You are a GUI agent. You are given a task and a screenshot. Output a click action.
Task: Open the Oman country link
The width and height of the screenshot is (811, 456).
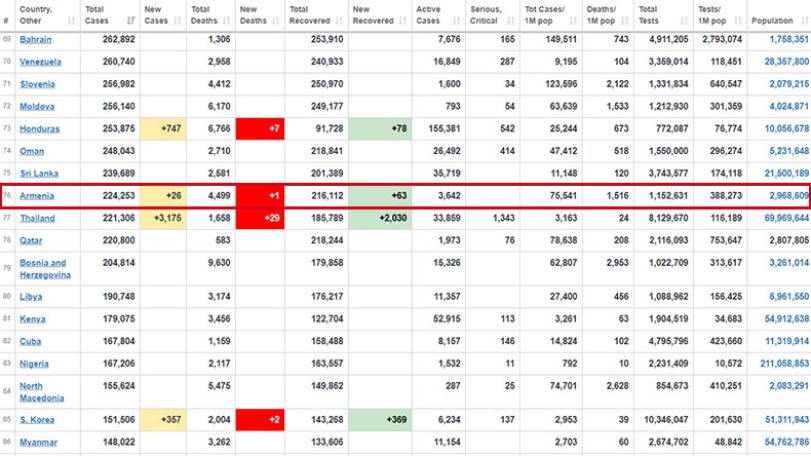pyautogui.click(x=32, y=151)
